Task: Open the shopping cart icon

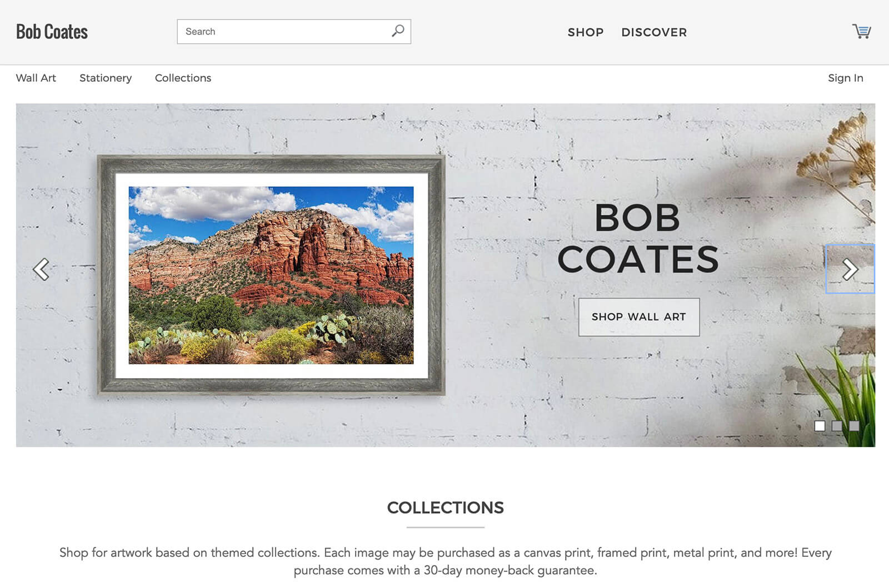Action: (x=862, y=32)
